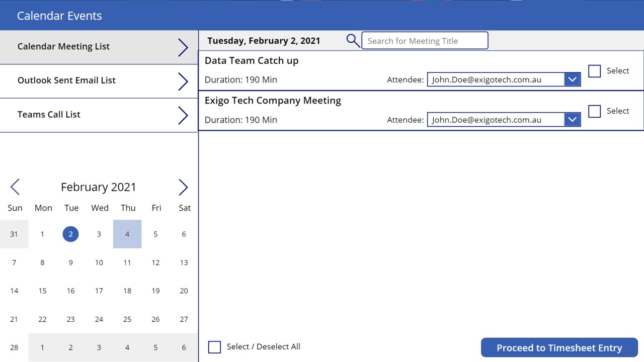Go to previous month arrow
This screenshot has height=362, width=644.
(x=15, y=187)
